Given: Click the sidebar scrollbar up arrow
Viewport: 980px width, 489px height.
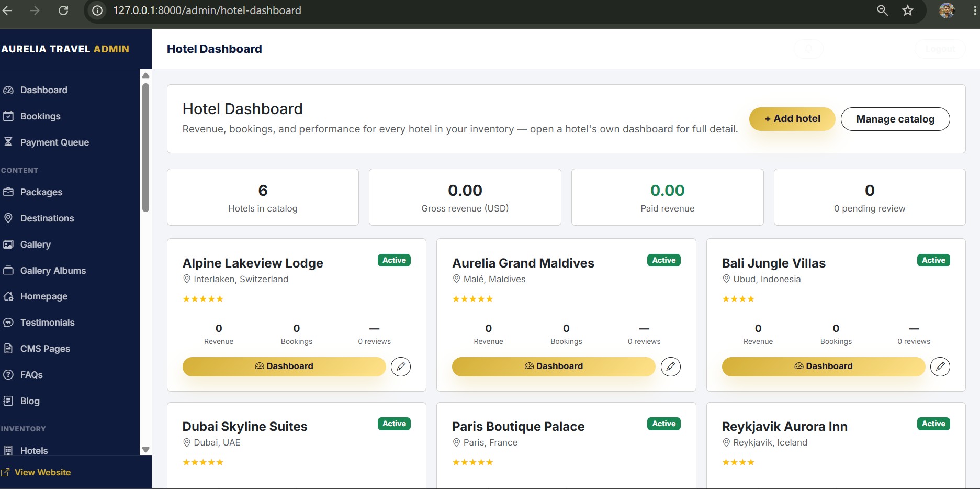Looking at the screenshot, I should coord(145,75).
